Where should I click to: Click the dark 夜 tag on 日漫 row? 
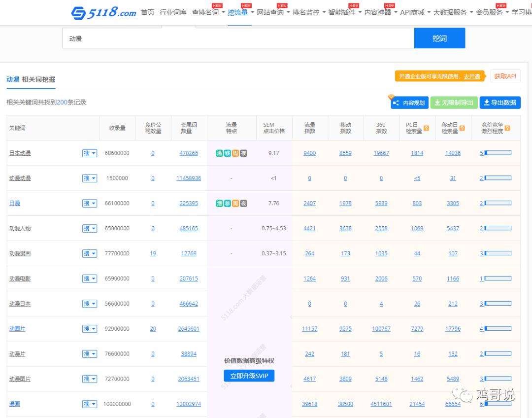[243, 203]
